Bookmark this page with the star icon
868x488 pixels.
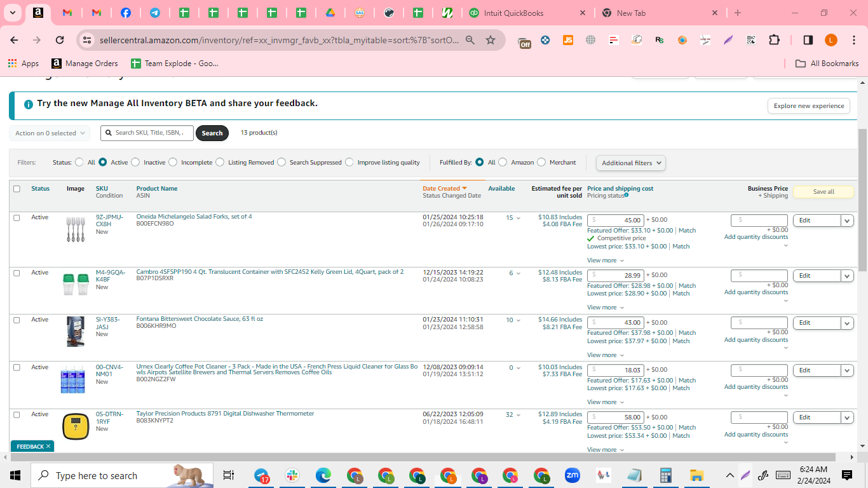tap(491, 40)
